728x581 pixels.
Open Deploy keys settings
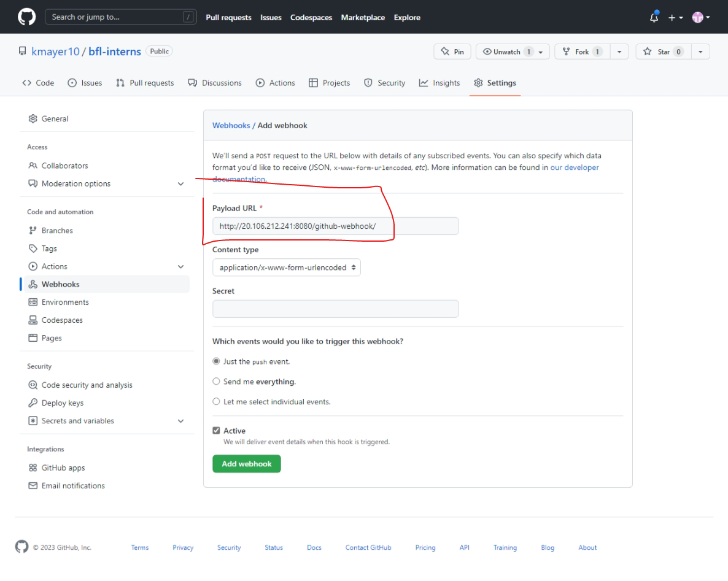[63, 402]
